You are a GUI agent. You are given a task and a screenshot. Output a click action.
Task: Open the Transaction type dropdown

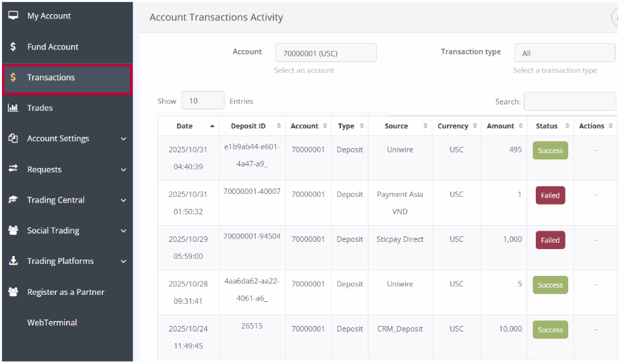pyautogui.click(x=564, y=53)
